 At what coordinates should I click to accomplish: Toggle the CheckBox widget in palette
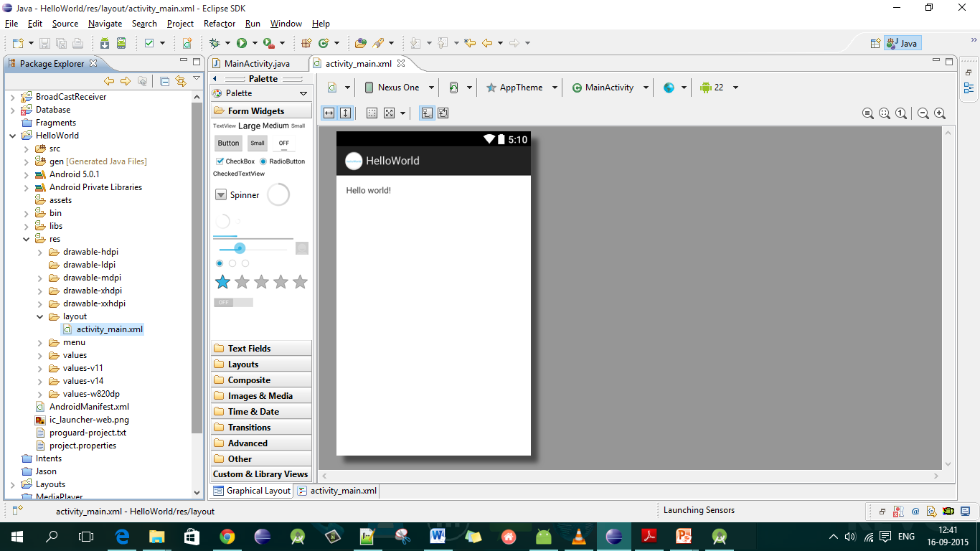click(x=235, y=161)
